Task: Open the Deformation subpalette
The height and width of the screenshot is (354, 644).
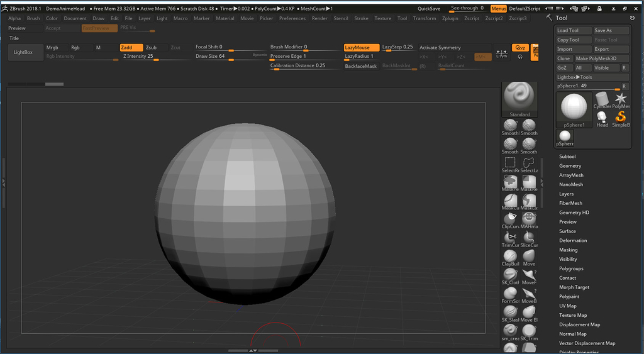Action: pos(573,240)
